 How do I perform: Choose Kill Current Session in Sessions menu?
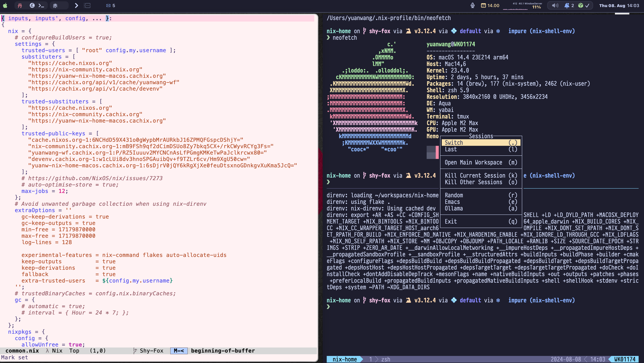coord(481,176)
